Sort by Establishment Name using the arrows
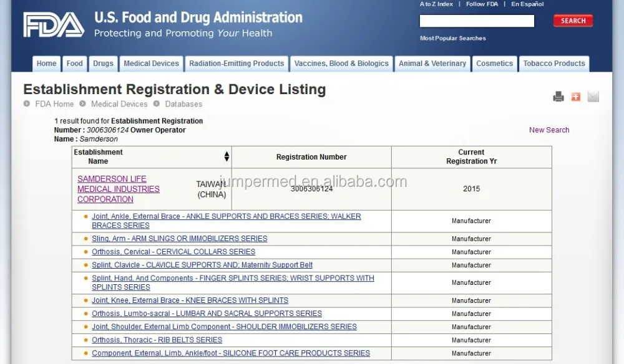Image resolution: width=624 pixels, height=364 pixels. click(x=227, y=156)
